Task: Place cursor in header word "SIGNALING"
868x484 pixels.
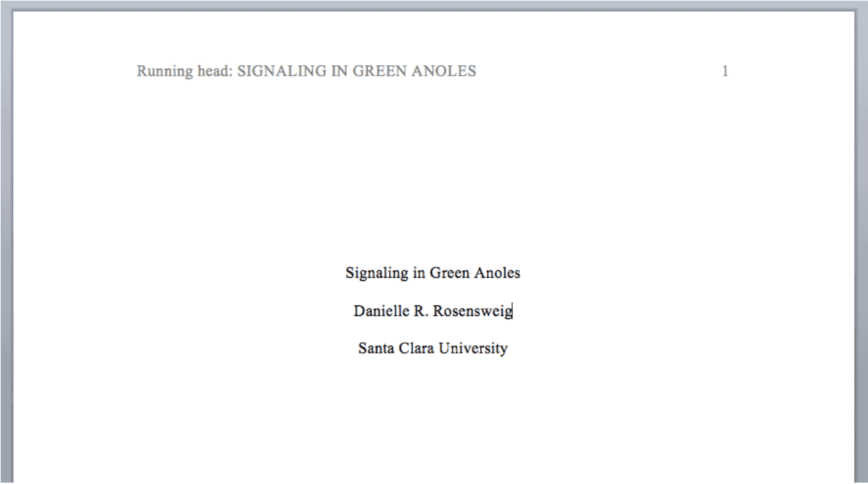Action: (283, 71)
